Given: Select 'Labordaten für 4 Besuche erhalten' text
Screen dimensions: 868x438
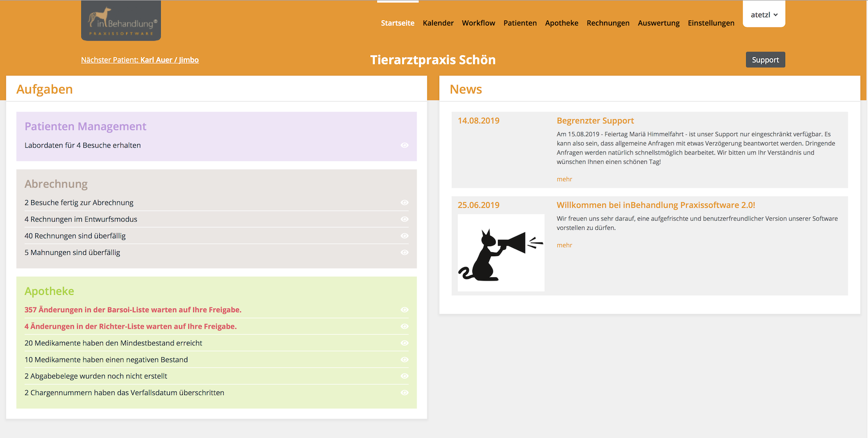Looking at the screenshot, I should pyautogui.click(x=82, y=145).
